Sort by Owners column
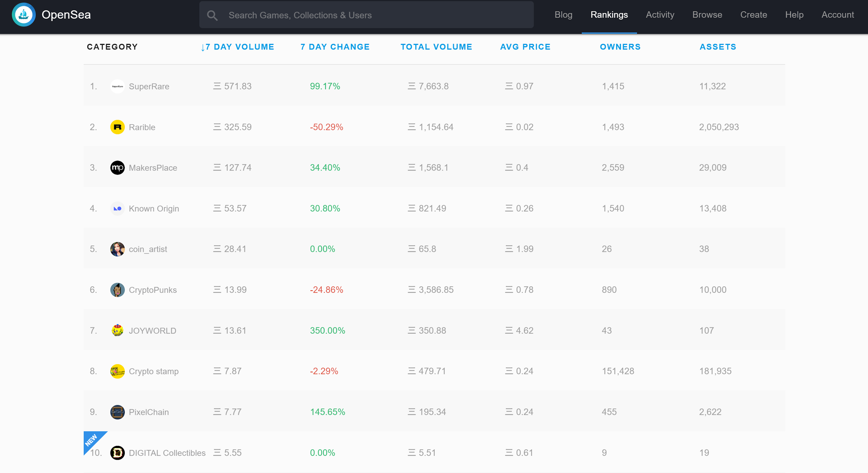 pyautogui.click(x=620, y=47)
